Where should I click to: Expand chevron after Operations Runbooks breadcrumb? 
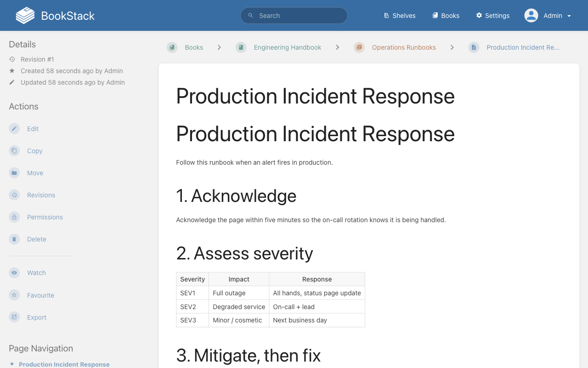452,47
